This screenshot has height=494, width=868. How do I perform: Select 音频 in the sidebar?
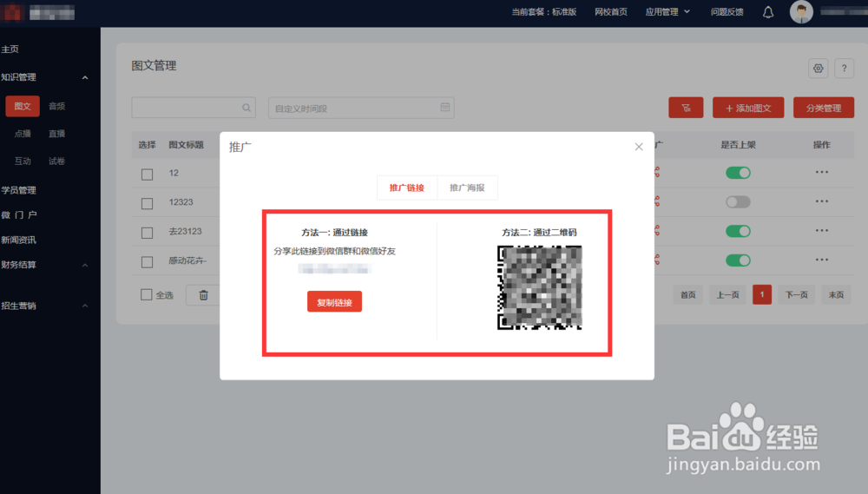tap(56, 106)
